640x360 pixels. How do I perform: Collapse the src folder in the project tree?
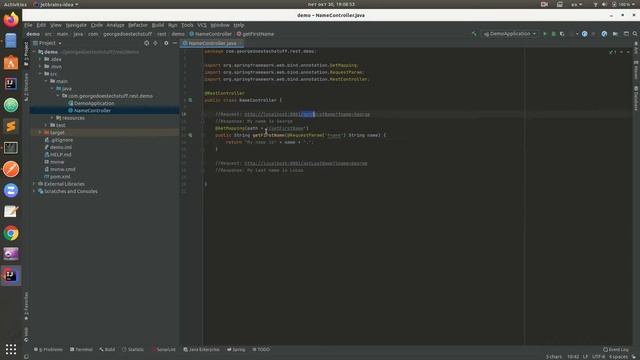coord(40,74)
